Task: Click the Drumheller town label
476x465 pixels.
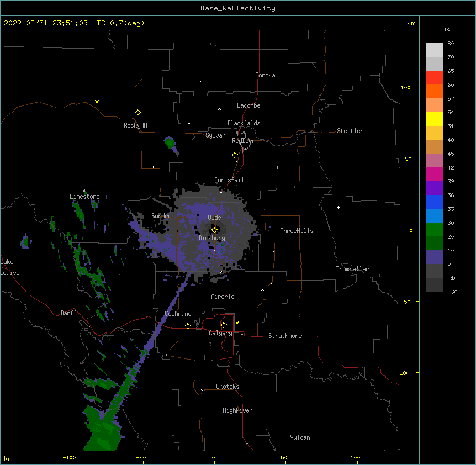Action: pos(352,269)
